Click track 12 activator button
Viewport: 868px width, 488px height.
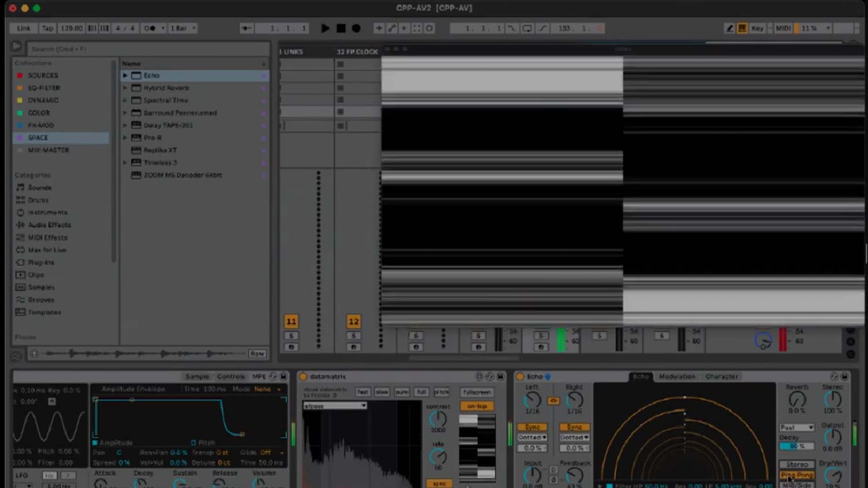click(354, 321)
